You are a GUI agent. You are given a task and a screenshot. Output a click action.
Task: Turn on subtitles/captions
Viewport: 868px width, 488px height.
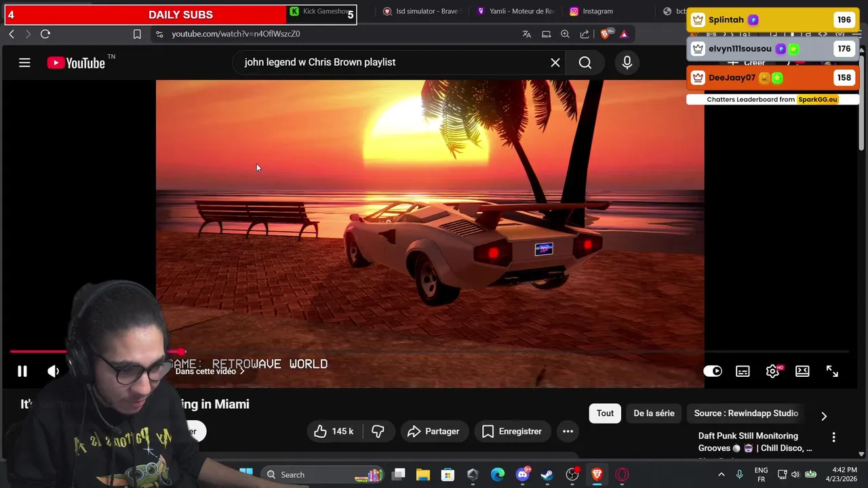pos(743,371)
